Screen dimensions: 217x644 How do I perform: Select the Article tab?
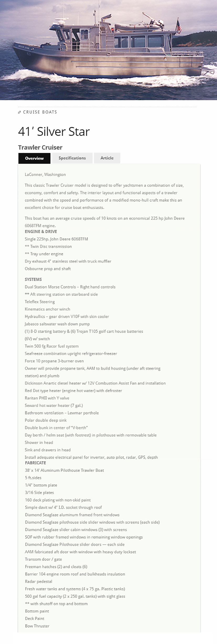tap(107, 158)
